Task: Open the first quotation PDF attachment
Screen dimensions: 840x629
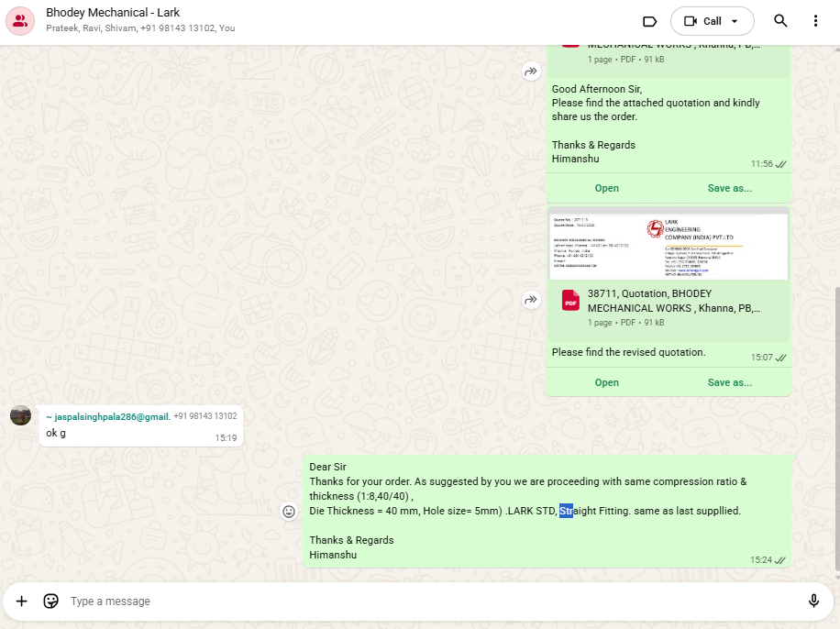Action: point(606,188)
